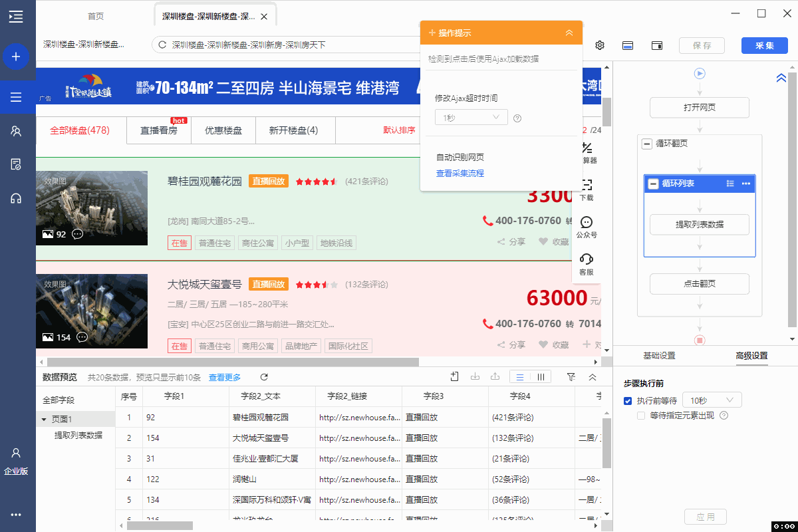Click the 应用 button
The height and width of the screenshot is (532, 798).
click(x=706, y=517)
